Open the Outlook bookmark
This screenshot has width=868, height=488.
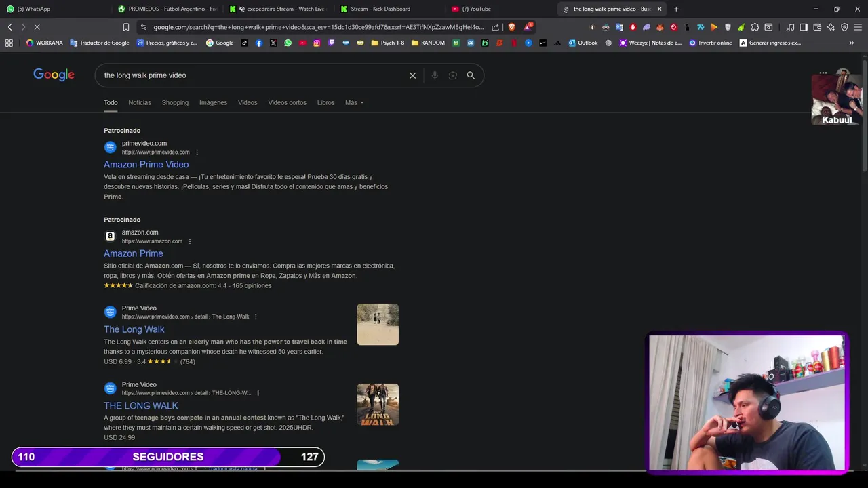click(583, 43)
